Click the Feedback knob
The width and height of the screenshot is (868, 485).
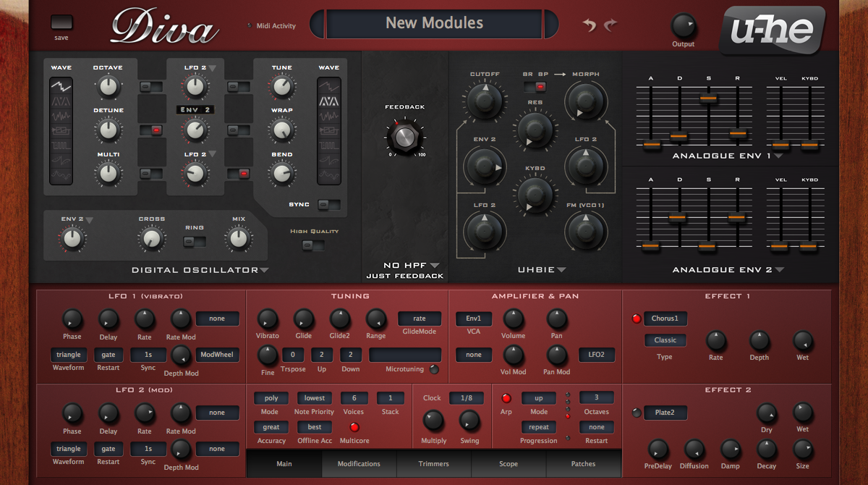click(x=404, y=134)
